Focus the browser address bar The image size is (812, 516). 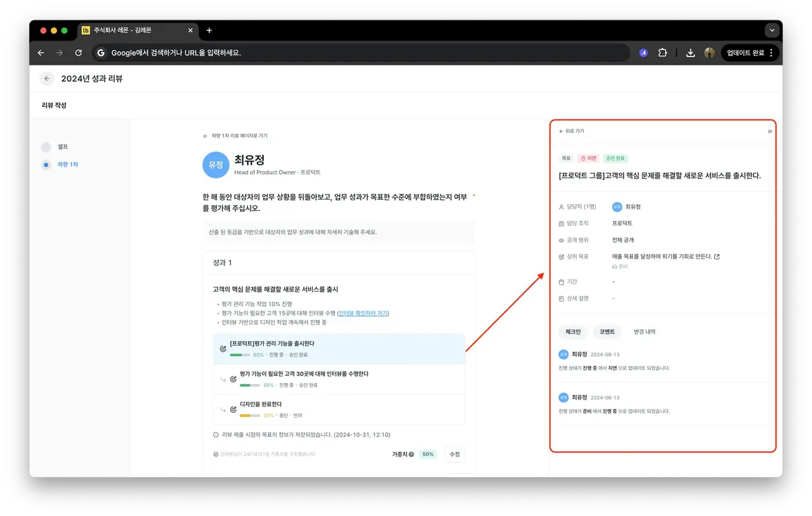point(362,53)
